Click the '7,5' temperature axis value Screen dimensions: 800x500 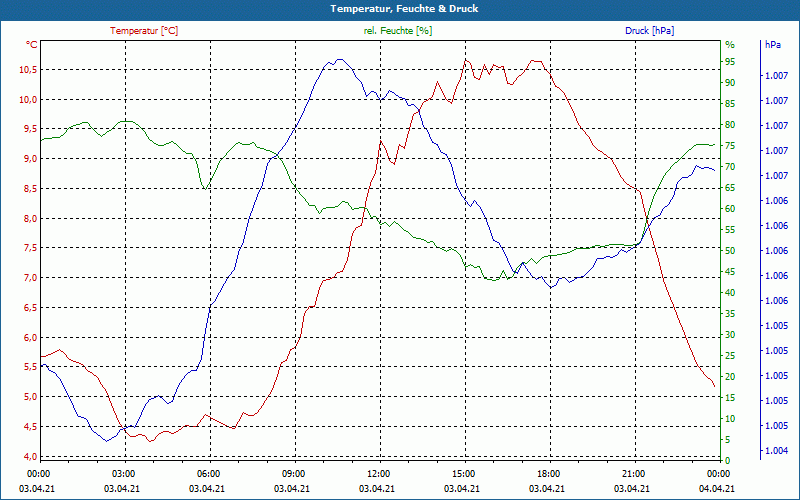click(30, 248)
